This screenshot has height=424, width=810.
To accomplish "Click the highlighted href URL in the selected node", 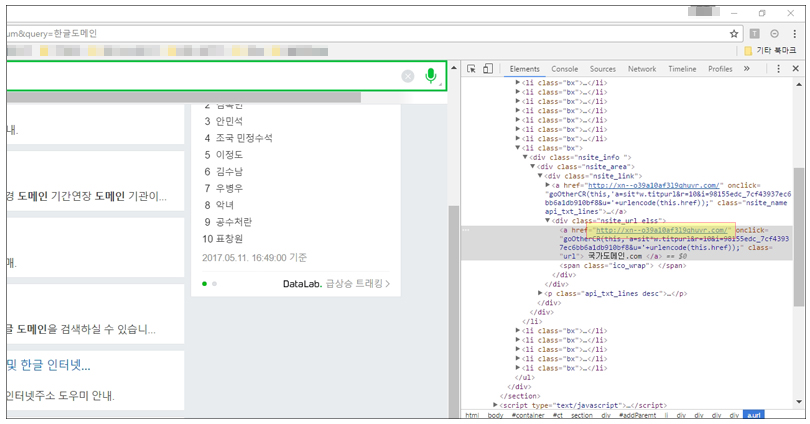I will pos(661,230).
